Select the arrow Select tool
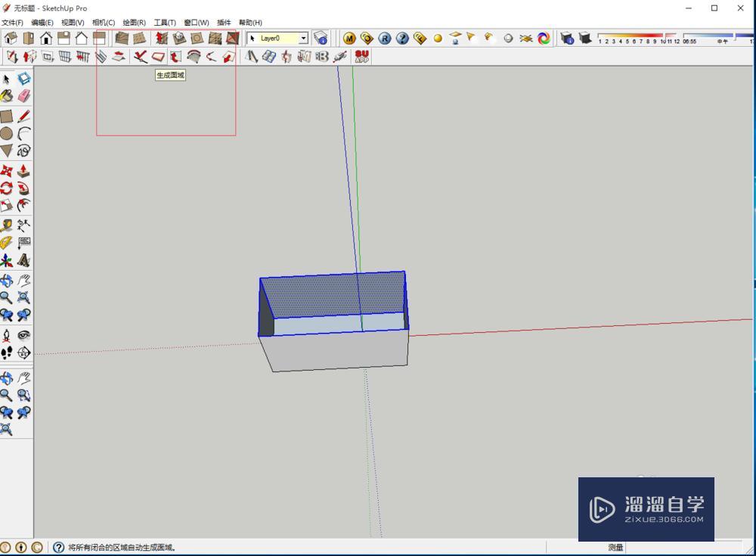This screenshot has width=756, height=556. coord(6,79)
